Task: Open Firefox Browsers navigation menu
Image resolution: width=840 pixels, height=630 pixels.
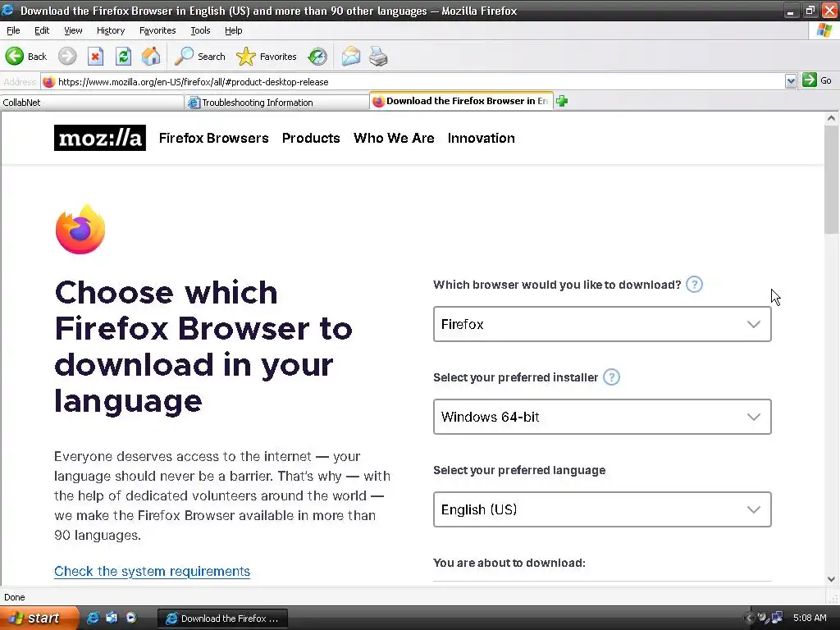Action: click(214, 138)
